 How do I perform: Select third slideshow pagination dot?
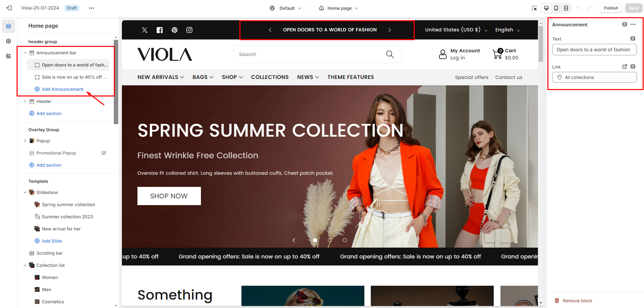click(345, 240)
